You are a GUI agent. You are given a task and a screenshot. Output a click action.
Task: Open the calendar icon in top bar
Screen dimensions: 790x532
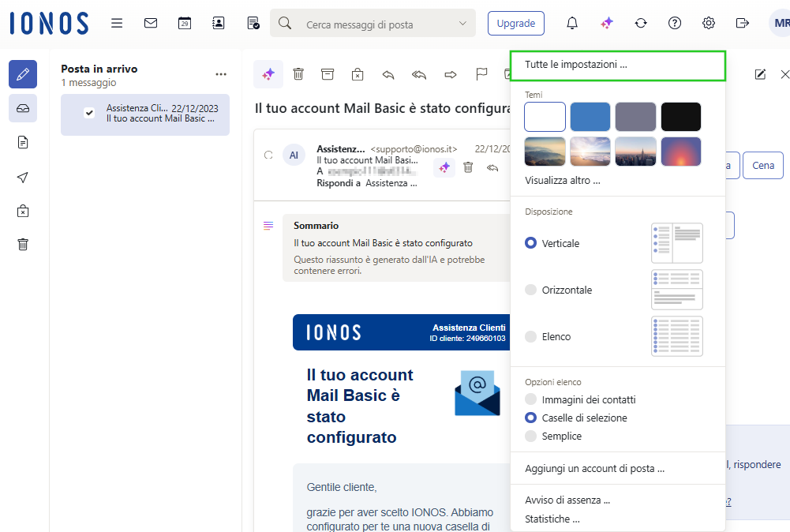(x=184, y=23)
